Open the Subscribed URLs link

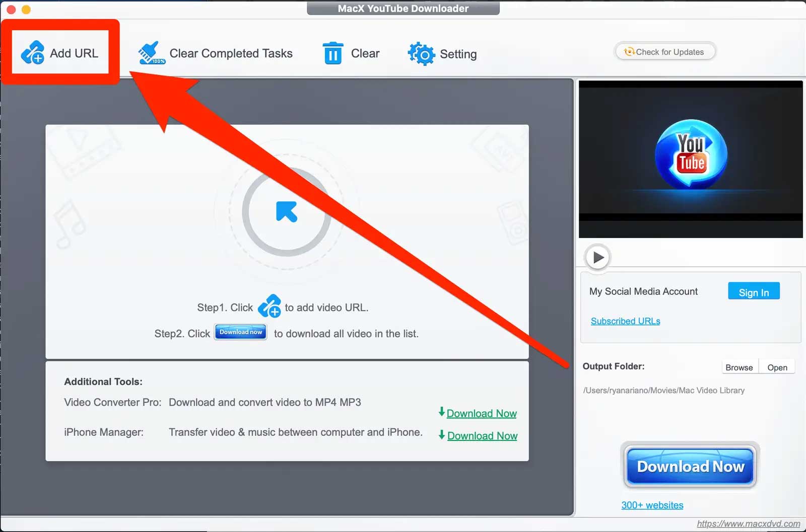[625, 321]
